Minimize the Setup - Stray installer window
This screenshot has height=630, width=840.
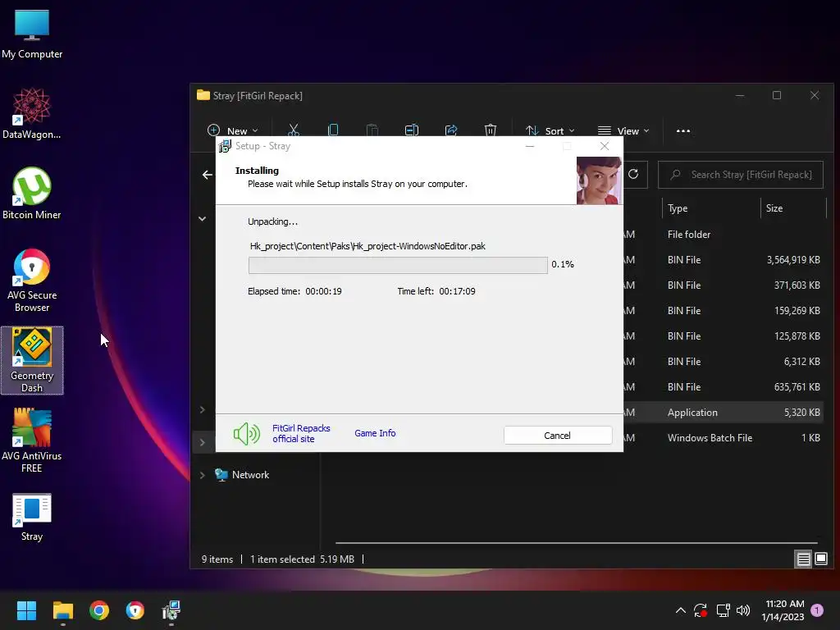tap(530, 146)
